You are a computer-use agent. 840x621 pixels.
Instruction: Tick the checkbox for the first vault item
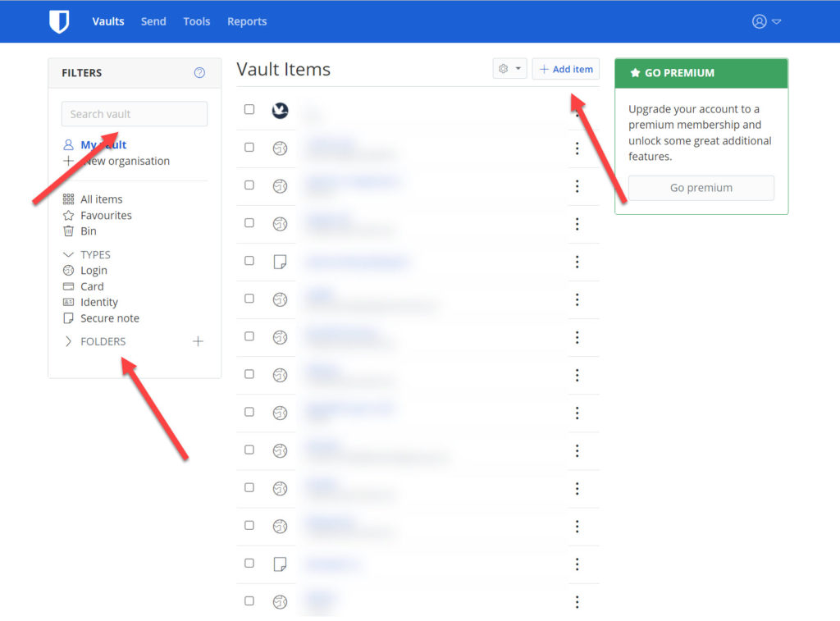coord(249,109)
